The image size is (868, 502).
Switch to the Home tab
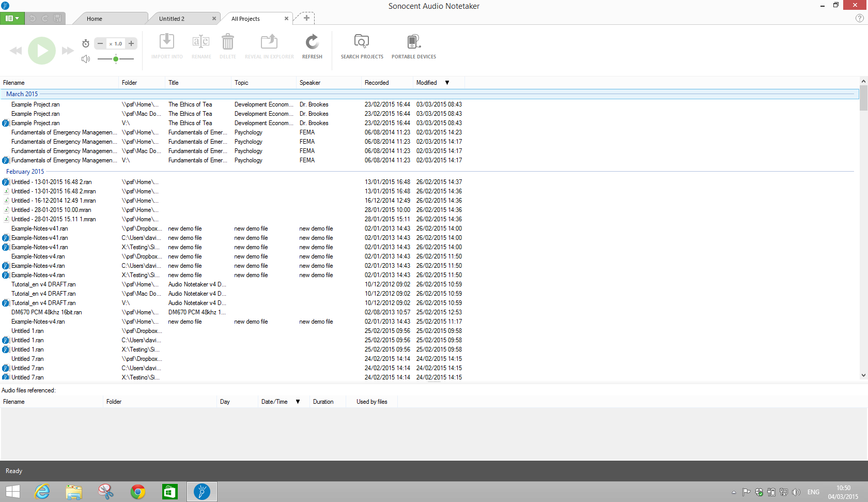[95, 19]
